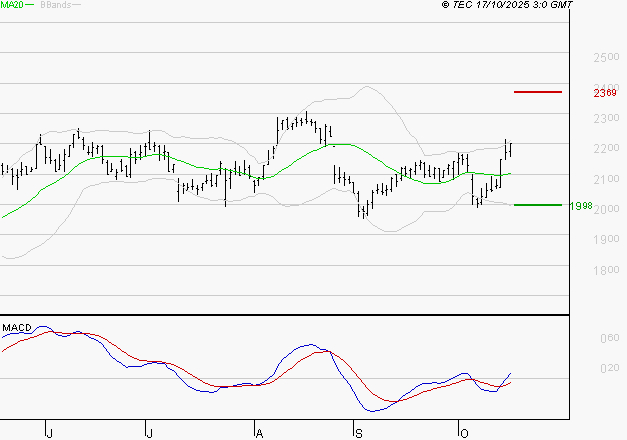
Task: Click the 020 MACD axis label
Action: [x=609, y=368]
